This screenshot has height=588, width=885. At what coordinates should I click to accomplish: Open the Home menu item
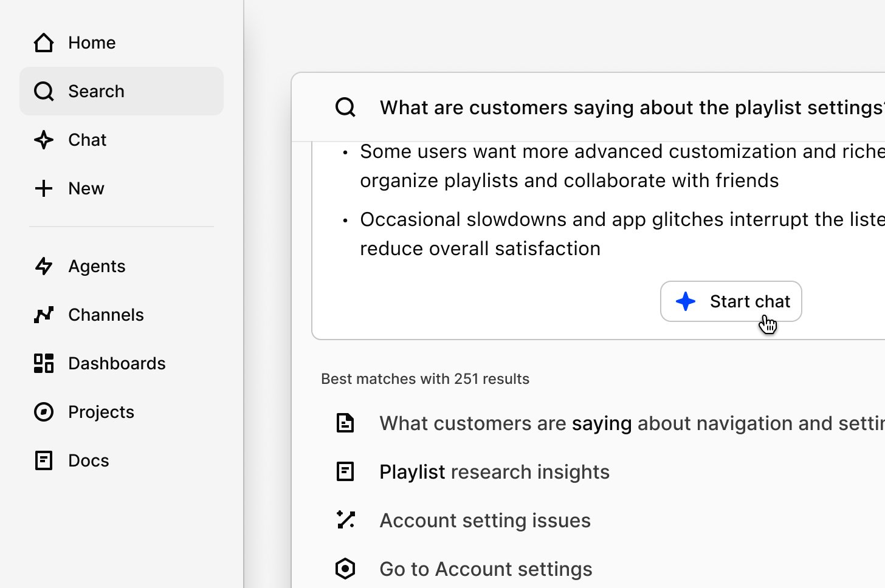pyautogui.click(x=122, y=43)
